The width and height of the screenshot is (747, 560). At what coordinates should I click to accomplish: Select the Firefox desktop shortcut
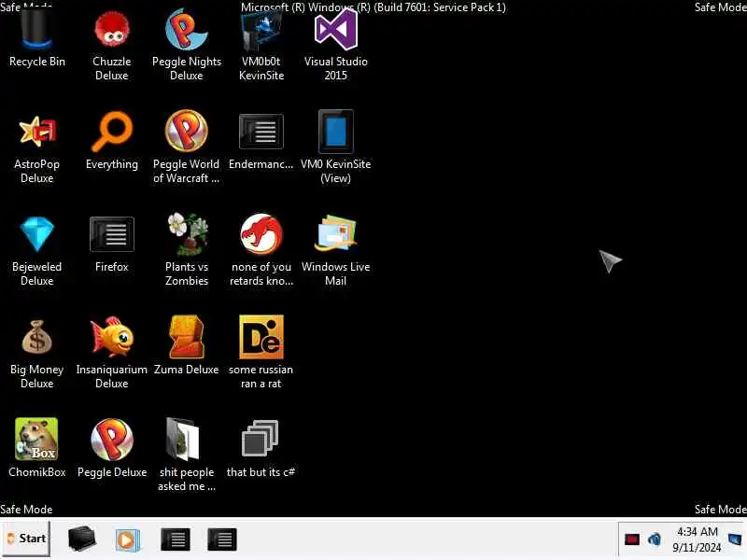tap(111, 245)
